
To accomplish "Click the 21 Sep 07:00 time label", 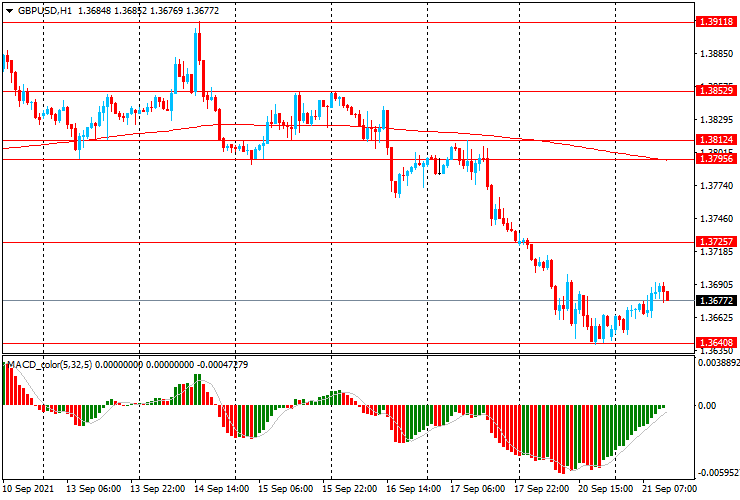I will (x=669, y=489).
